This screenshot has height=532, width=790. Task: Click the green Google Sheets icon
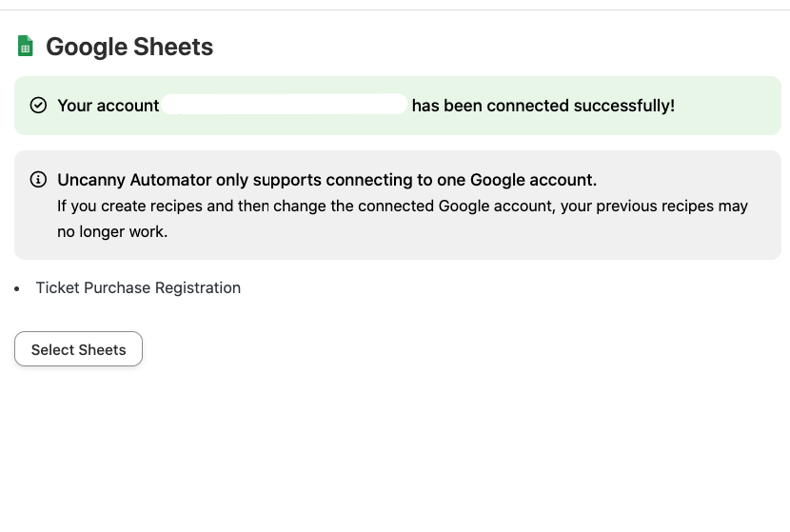[x=26, y=46]
